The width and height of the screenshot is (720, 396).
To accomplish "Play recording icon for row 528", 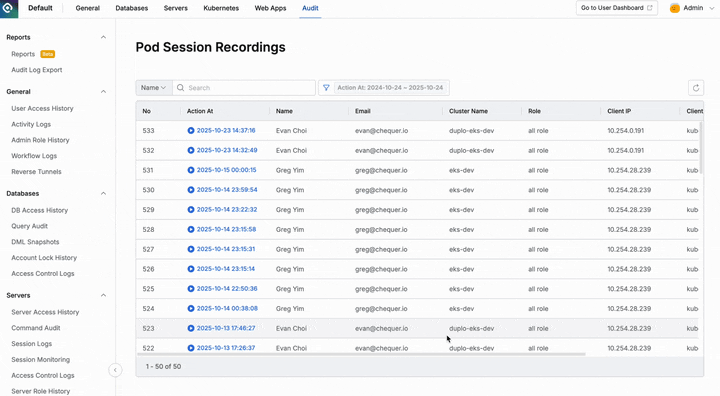I will [191, 229].
